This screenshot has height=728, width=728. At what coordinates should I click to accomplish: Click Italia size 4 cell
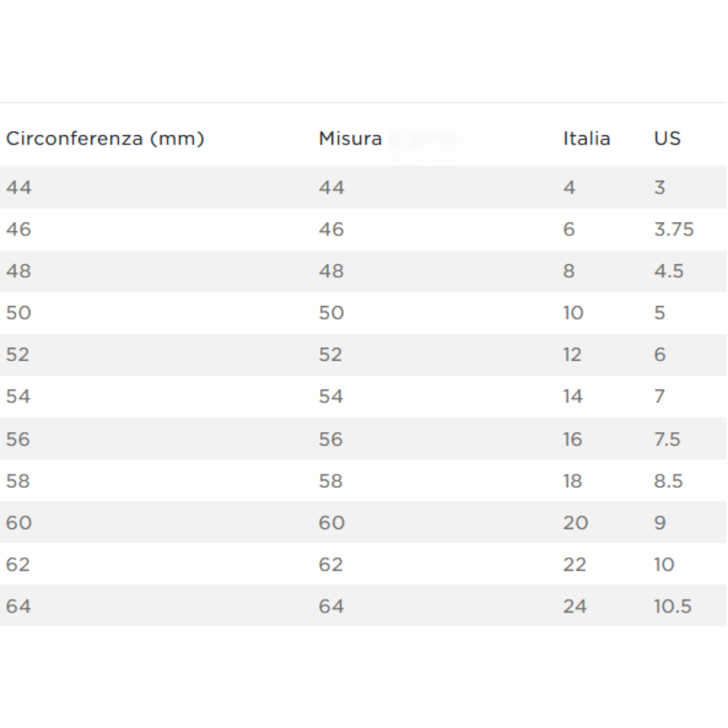pyautogui.click(x=570, y=187)
